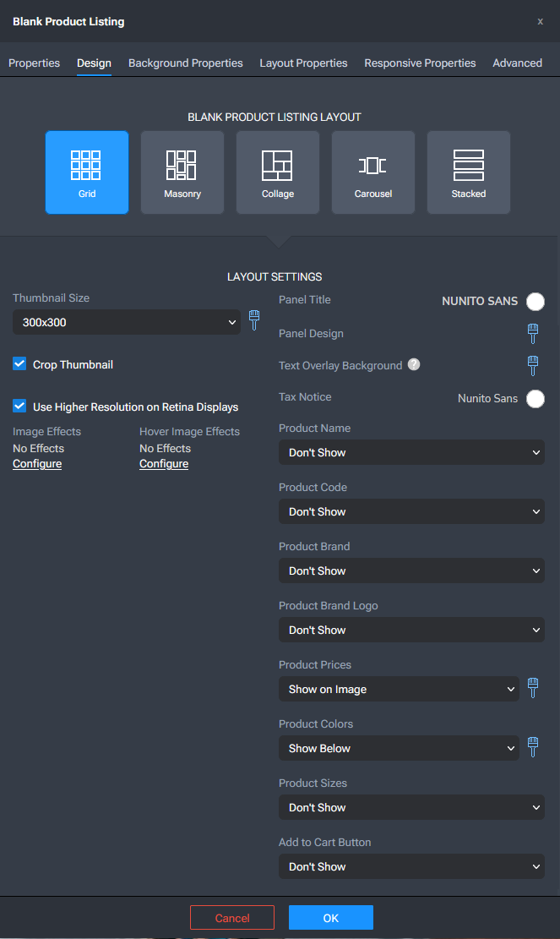This screenshot has width=560, height=939.
Task: Close the Blank Product Listing dialog
Action: (541, 22)
